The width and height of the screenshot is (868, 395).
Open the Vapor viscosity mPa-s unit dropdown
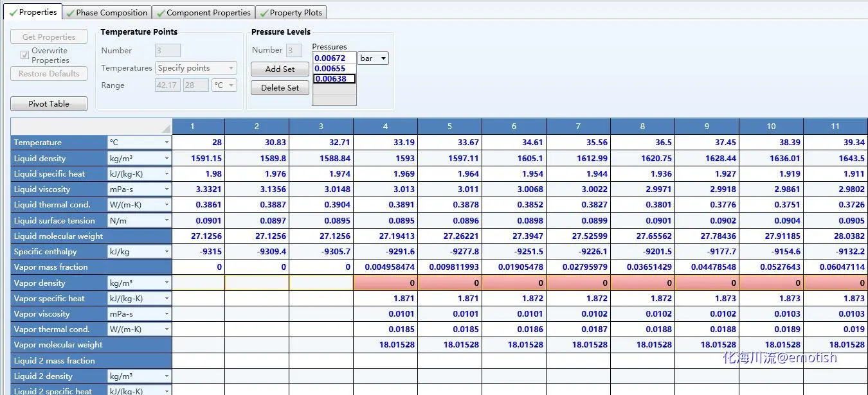140,314
